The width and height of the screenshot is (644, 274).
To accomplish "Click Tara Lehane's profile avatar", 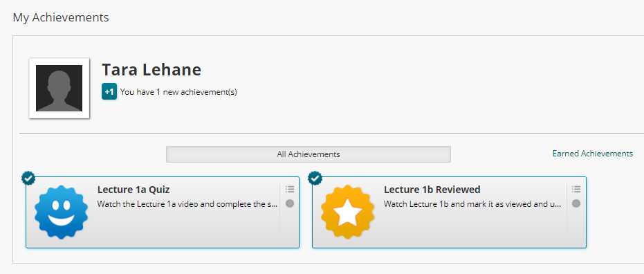I will point(59,89).
